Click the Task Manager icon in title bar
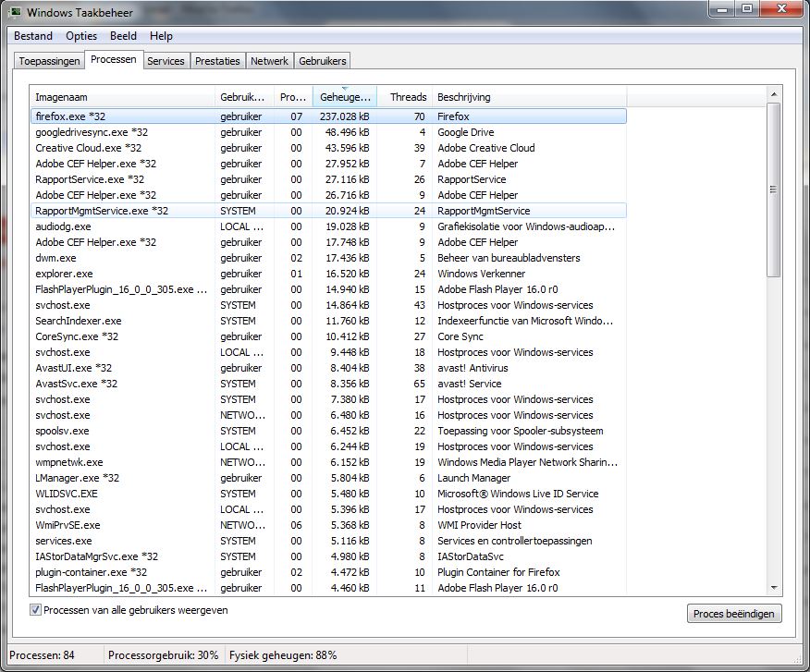This screenshot has width=810, height=672. click(15, 11)
